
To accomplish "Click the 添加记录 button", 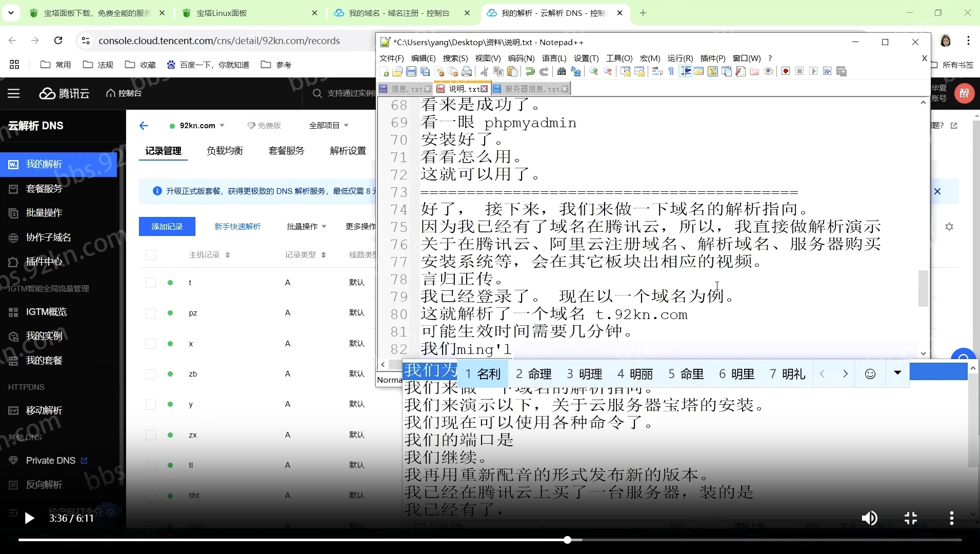I will click(167, 227).
